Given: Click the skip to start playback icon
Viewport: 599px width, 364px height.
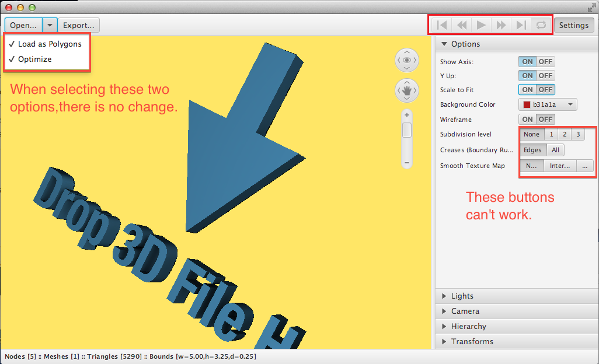Looking at the screenshot, I should (x=442, y=25).
